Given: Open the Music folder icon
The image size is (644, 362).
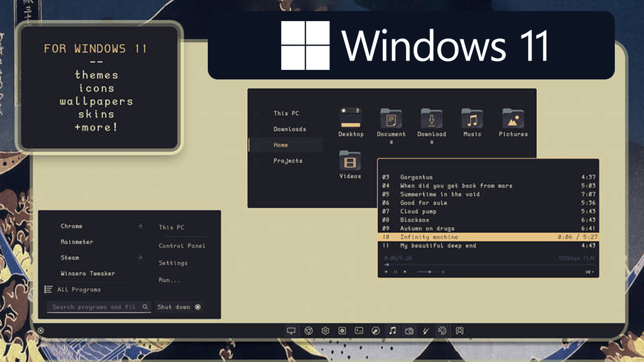Looking at the screenshot, I should [x=472, y=119].
